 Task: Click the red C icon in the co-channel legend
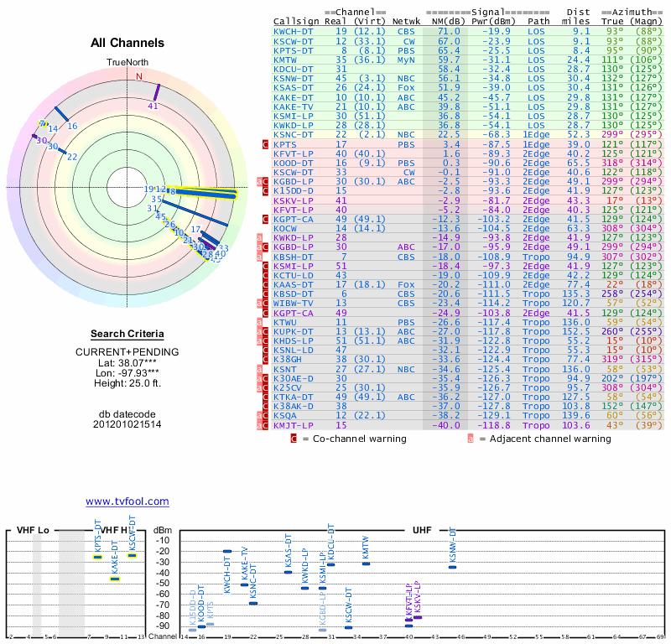[294, 439]
